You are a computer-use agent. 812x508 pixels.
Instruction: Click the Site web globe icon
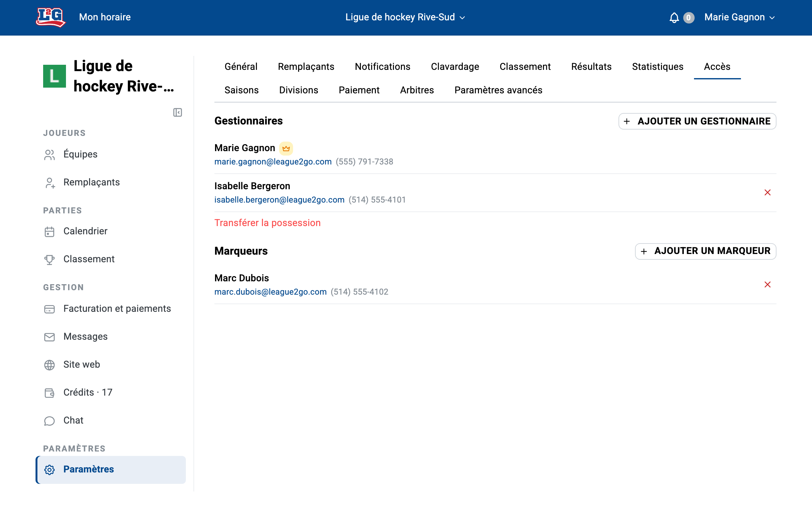tap(49, 365)
